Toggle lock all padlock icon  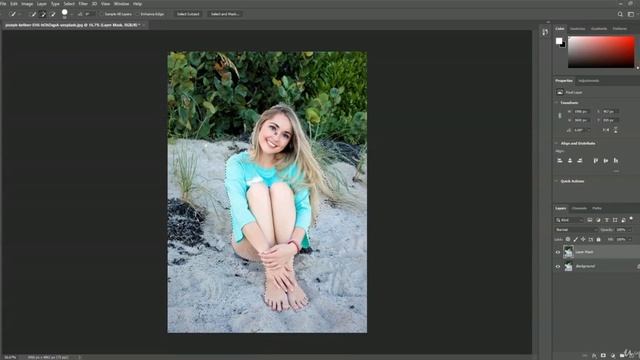599,239
